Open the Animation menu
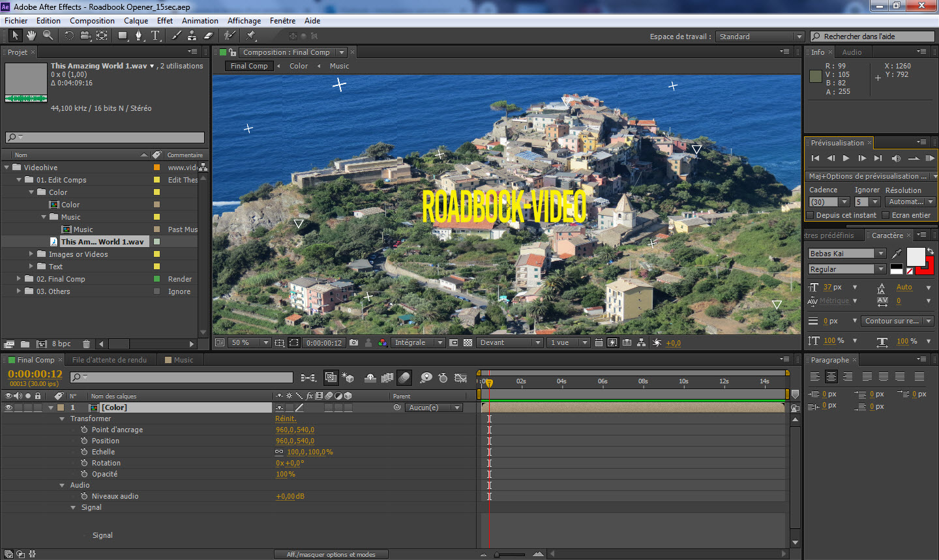 pyautogui.click(x=200, y=21)
